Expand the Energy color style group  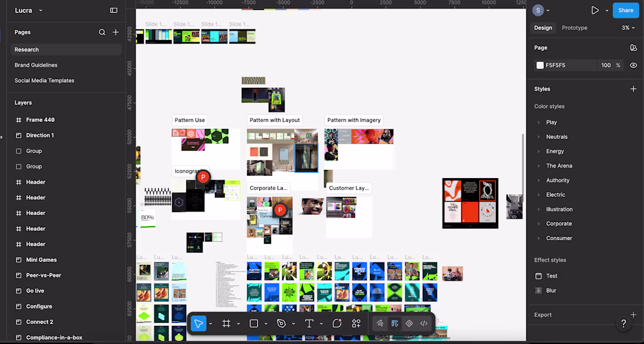coord(539,151)
